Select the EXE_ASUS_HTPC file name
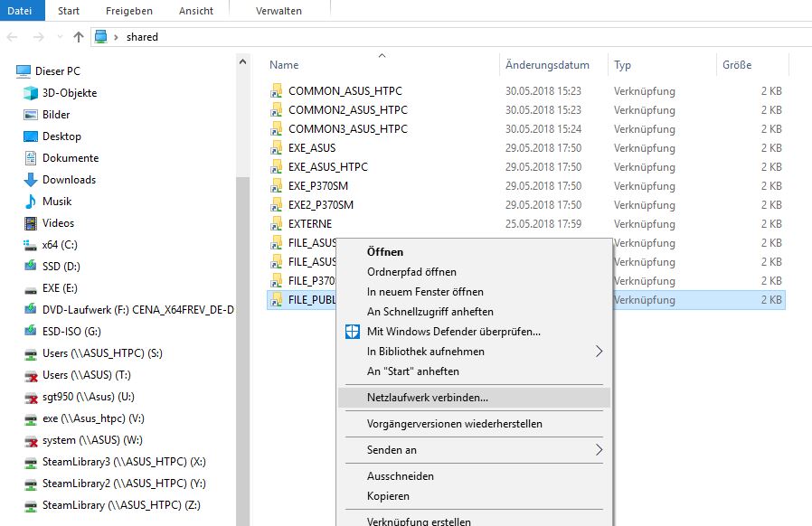Image resolution: width=812 pixels, height=526 pixels. pyautogui.click(x=328, y=167)
